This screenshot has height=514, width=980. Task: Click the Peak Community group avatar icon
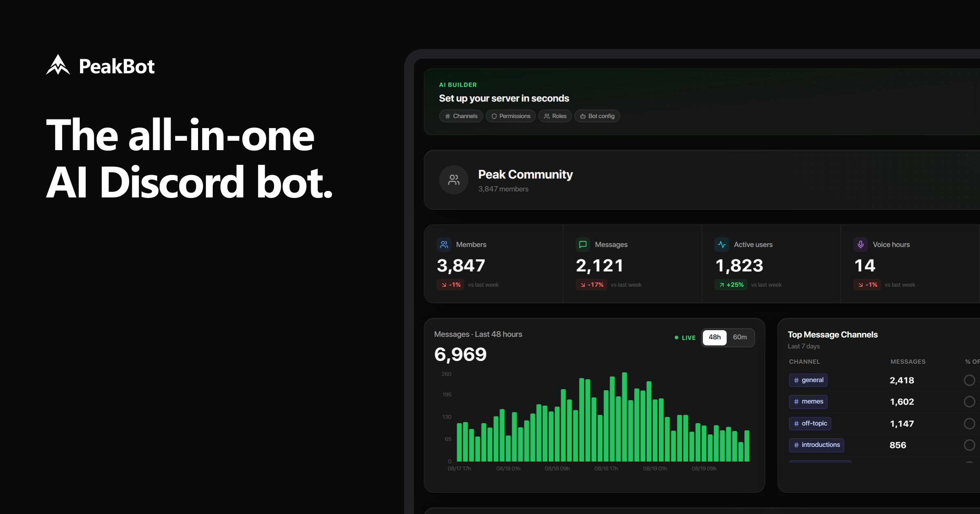click(454, 180)
